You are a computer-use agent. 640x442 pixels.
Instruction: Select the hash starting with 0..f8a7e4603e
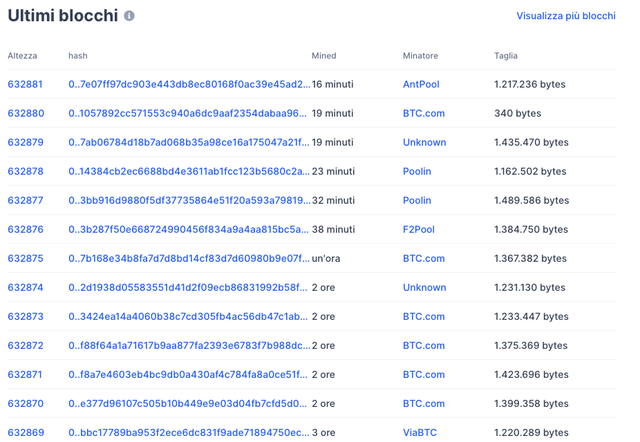pyautogui.click(x=188, y=374)
